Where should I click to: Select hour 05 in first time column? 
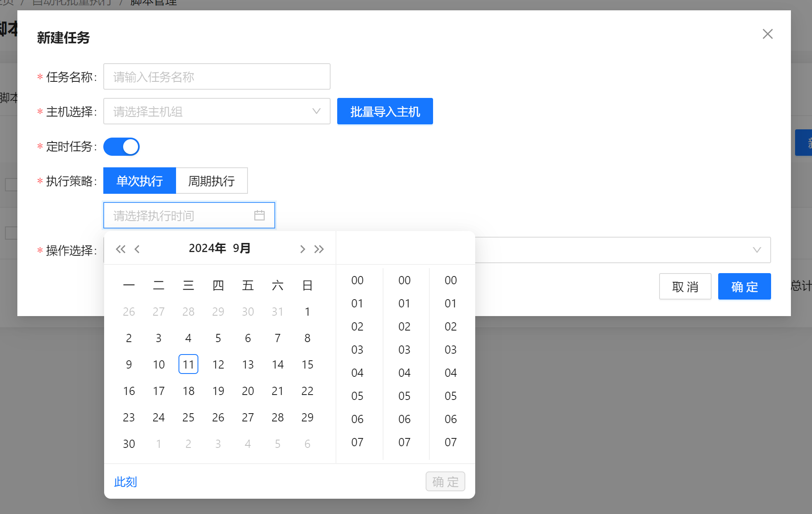point(357,396)
